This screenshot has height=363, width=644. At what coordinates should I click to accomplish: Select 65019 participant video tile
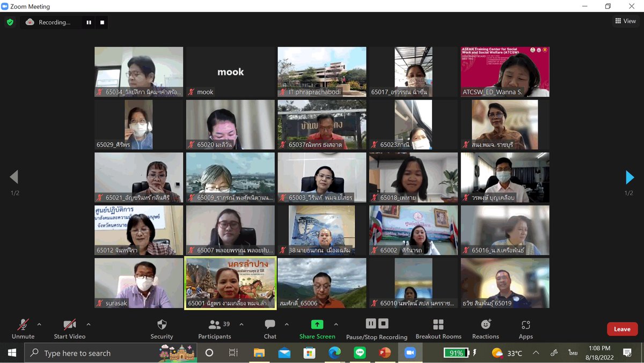coord(505,283)
